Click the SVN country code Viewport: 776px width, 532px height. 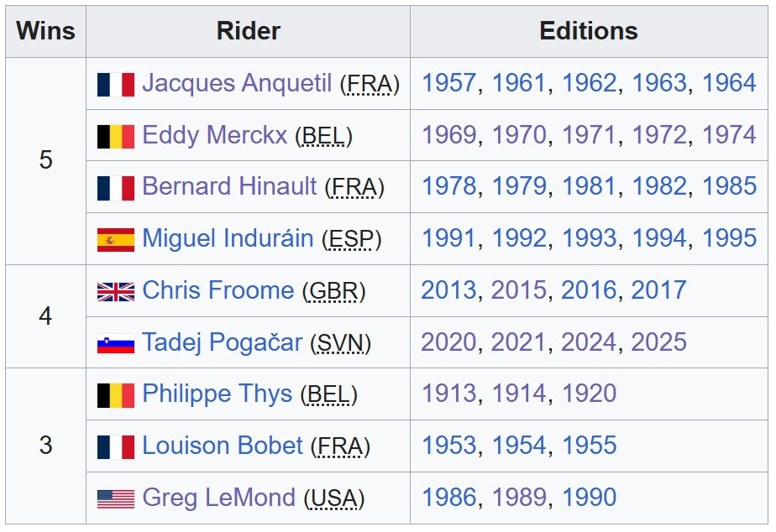click(340, 343)
